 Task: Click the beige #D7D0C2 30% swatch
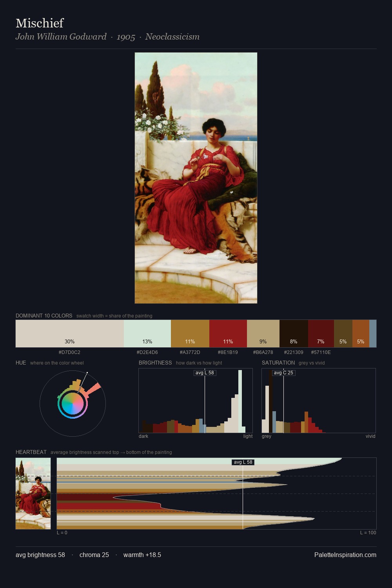[x=70, y=334]
